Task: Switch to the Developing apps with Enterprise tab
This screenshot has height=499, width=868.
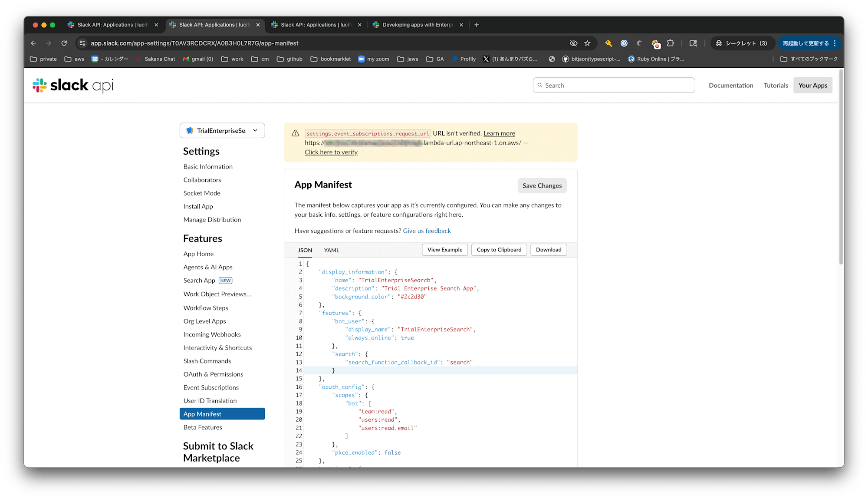Action: [x=418, y=25]
